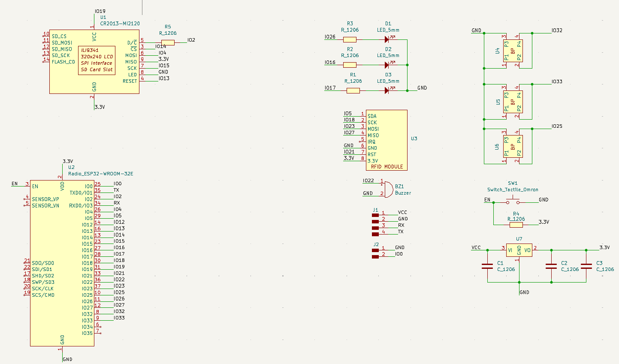Click pin 2 pad of connector J2
This screenshot has width=619, height=364.
click(x=375, y=256)
